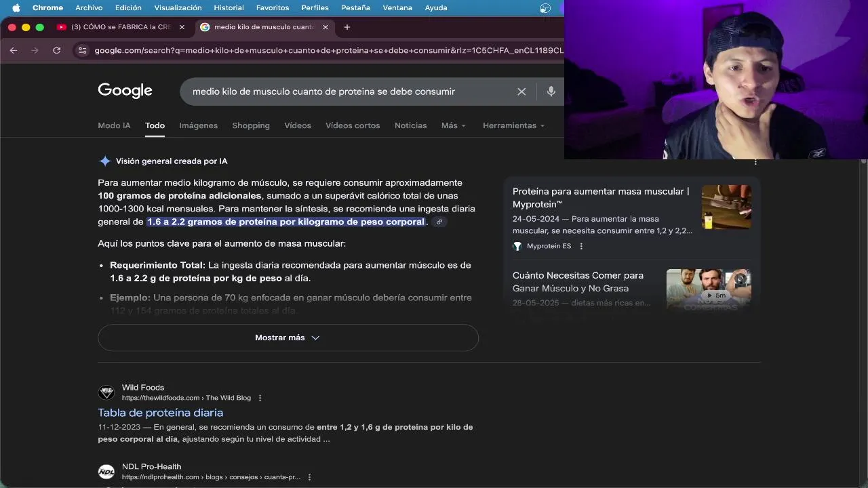Open the Ventana menu

(397, 7)
